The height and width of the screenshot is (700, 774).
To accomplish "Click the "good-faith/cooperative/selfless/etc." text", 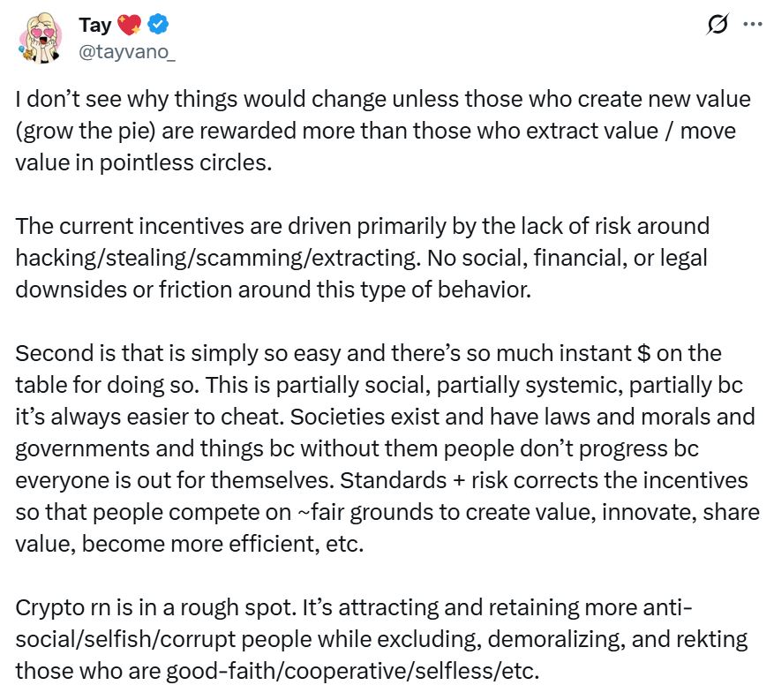I will coord(352,671).
